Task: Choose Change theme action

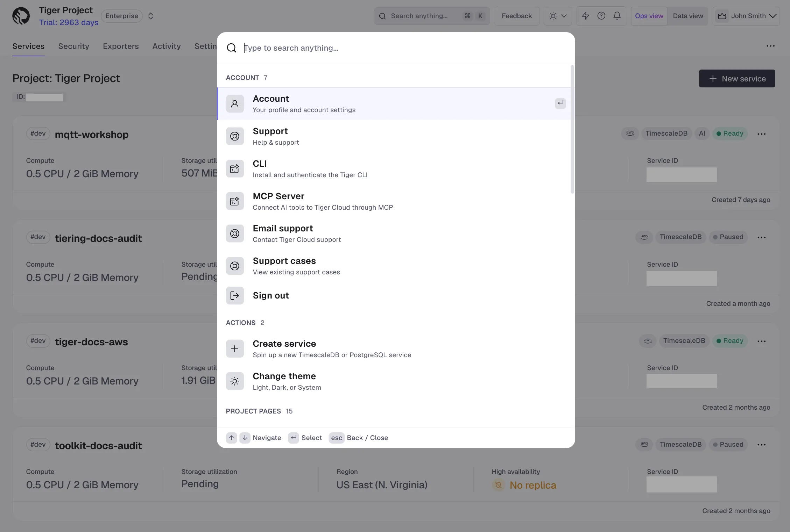Action: pos(394,381)
